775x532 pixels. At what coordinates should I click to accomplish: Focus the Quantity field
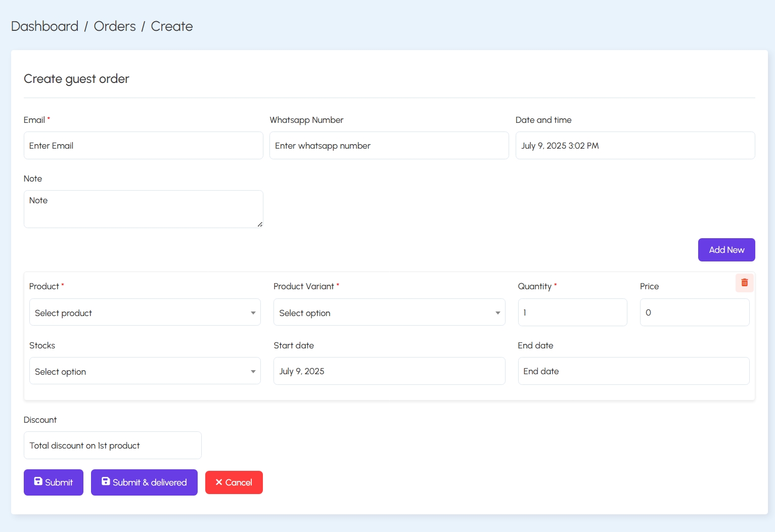click(x=573, y=313)
